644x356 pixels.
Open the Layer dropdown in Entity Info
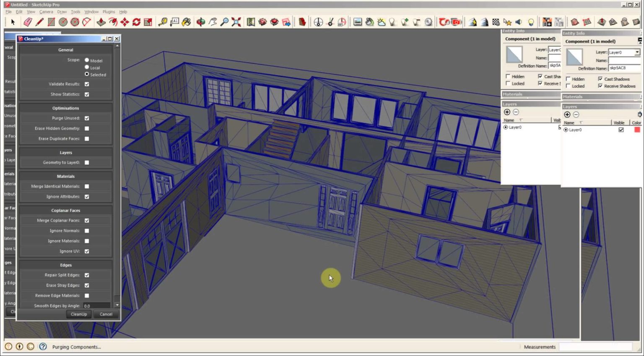tap(638, 52)
